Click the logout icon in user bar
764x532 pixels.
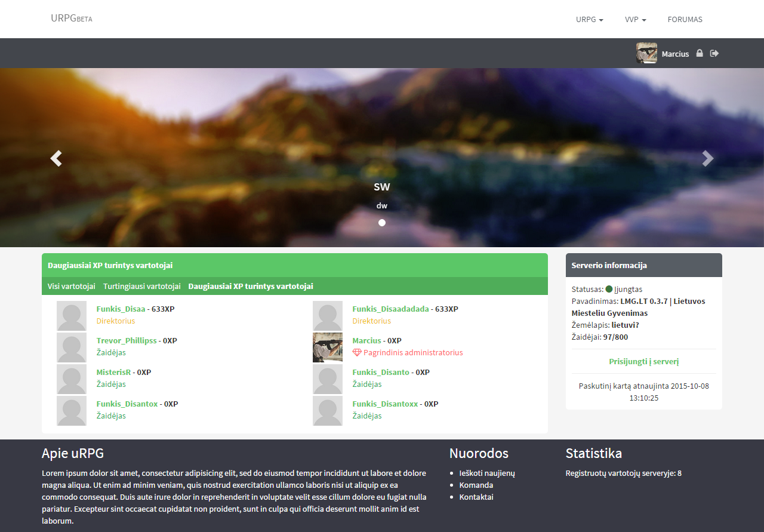[714, 53]
